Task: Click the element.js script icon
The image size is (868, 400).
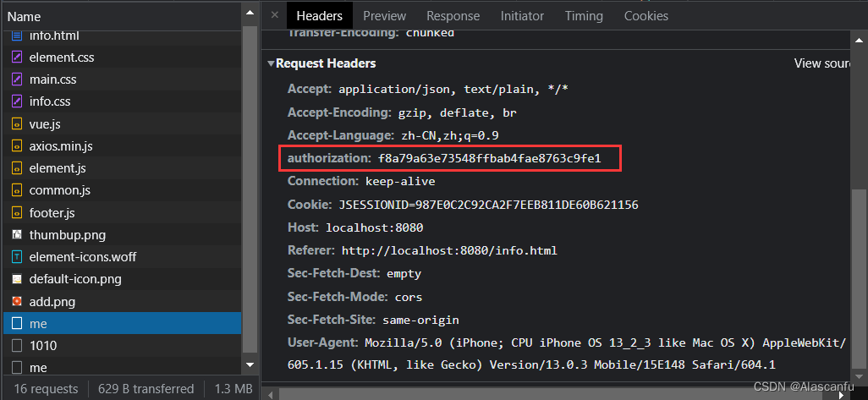Action: 17,168
